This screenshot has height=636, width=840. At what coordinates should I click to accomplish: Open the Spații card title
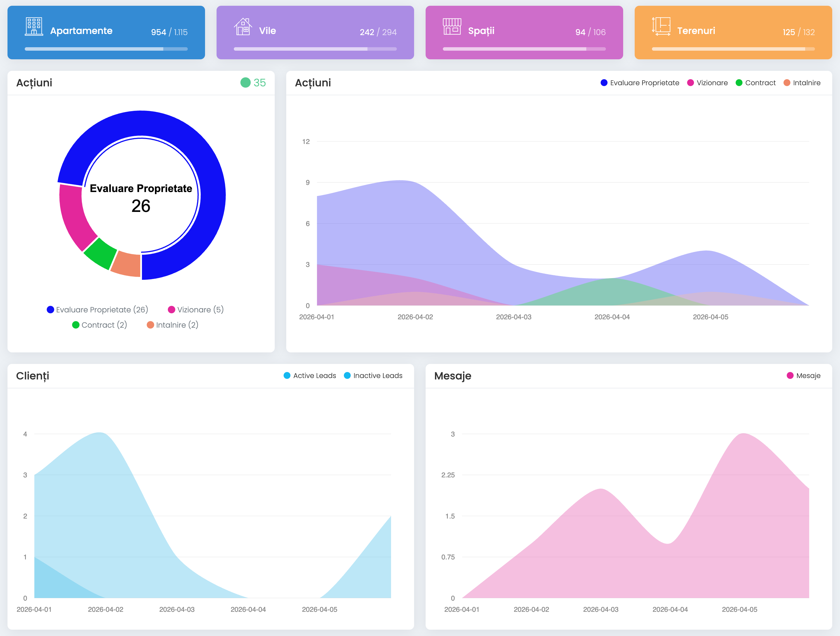tap(481, 31)
